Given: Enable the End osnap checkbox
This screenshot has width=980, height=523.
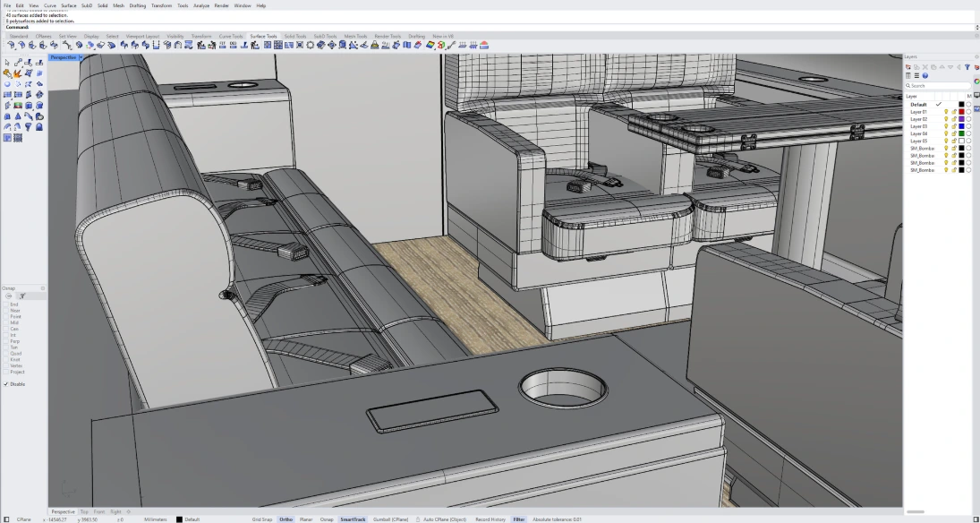Looking at the screenshot, I should coord(5,304).
